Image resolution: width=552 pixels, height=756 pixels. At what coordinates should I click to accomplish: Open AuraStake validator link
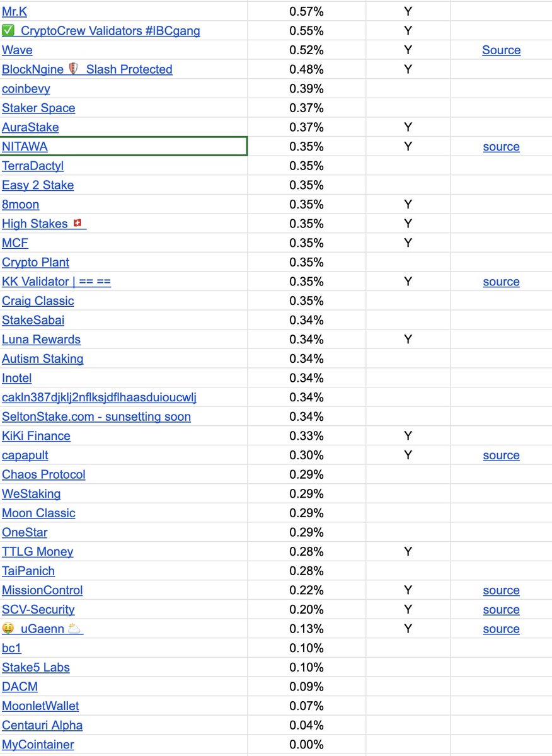click(30, 127)
